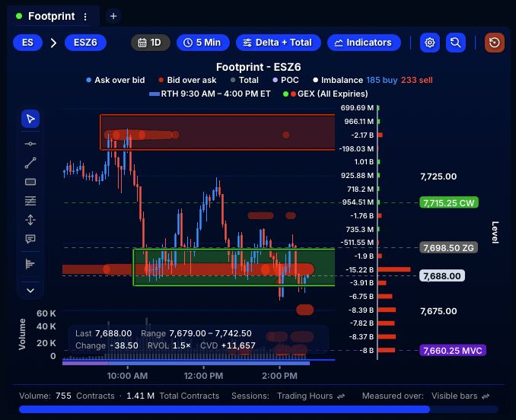Image resolution: width=516 pixels, height=420 pixels.
Task: Click the 10:00 AM time axis label
Action: click(x=127, y=376)
